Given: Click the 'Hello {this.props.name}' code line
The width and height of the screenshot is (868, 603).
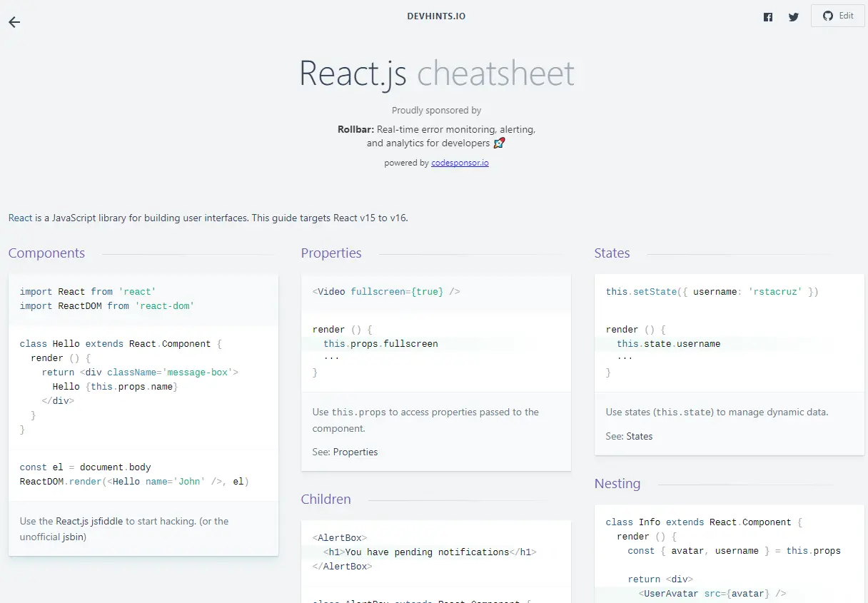Looking at the screenshot, I should coord(115,387).
